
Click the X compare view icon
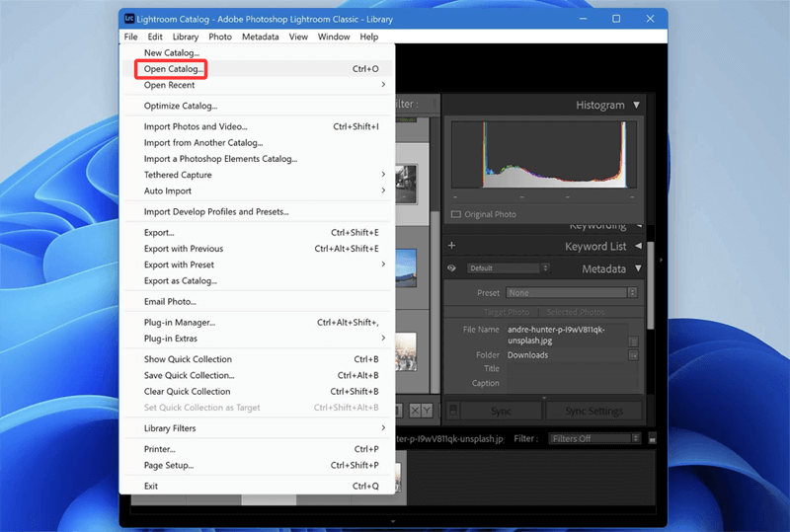[x=415, y=411]
